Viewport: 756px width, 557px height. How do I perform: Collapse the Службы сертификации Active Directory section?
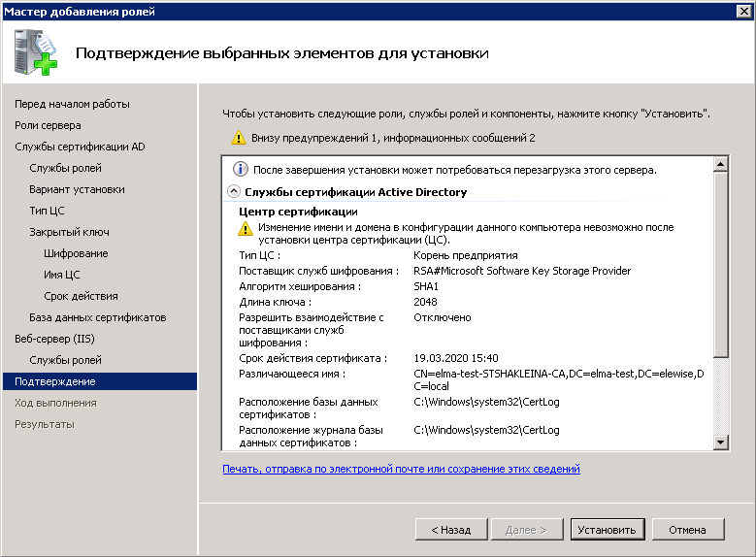click(234, 192)
